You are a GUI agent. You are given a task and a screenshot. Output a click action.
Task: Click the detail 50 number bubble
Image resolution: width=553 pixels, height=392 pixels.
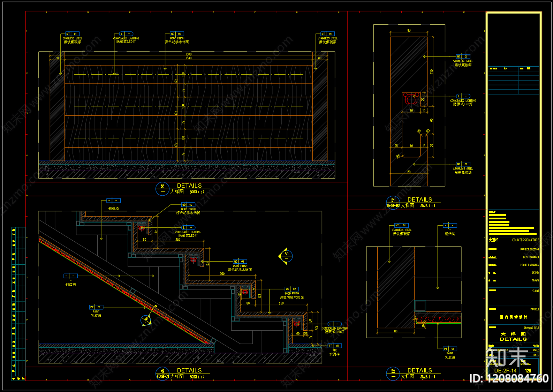[162, 189]
